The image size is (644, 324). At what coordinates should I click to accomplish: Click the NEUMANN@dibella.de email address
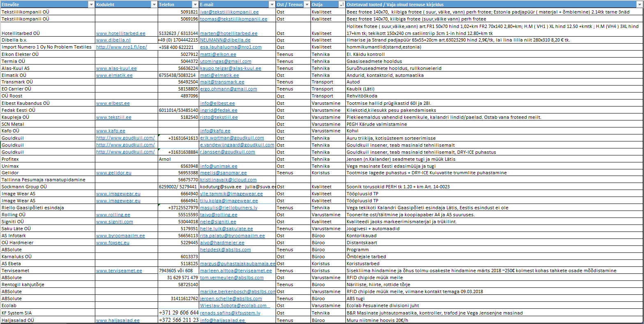[225, 40]
